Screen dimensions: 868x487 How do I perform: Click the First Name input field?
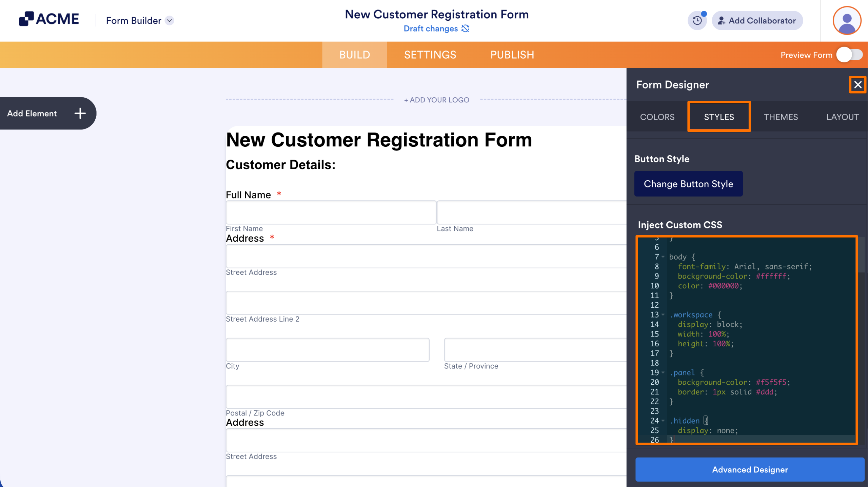click(x=331, y=212)
